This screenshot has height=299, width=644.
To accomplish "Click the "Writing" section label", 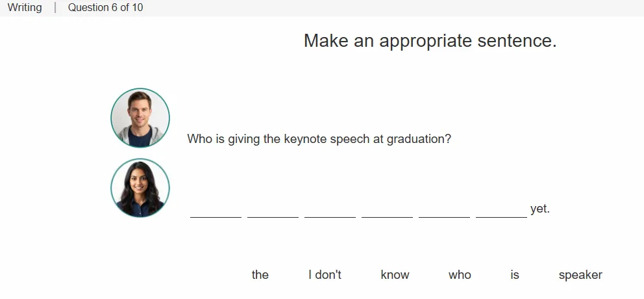I will pyautogui.click(x=25, y=7).
